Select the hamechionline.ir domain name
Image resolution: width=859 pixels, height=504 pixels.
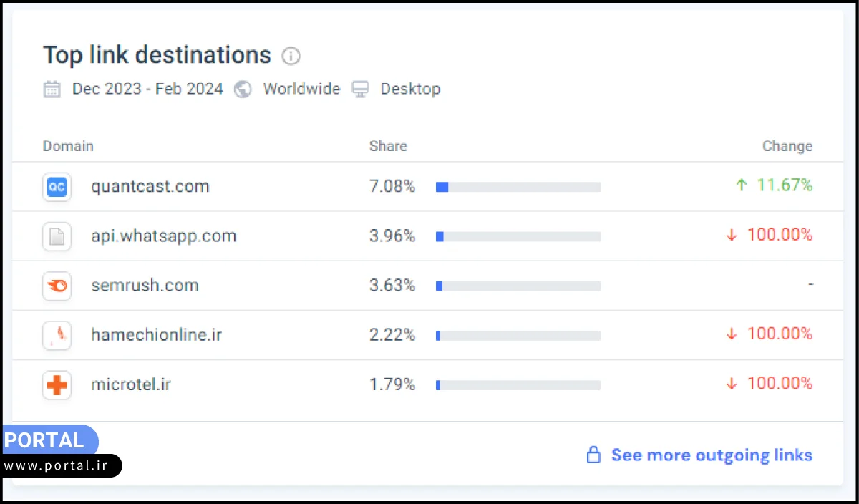pyautogui.click(x=156, y=335)
